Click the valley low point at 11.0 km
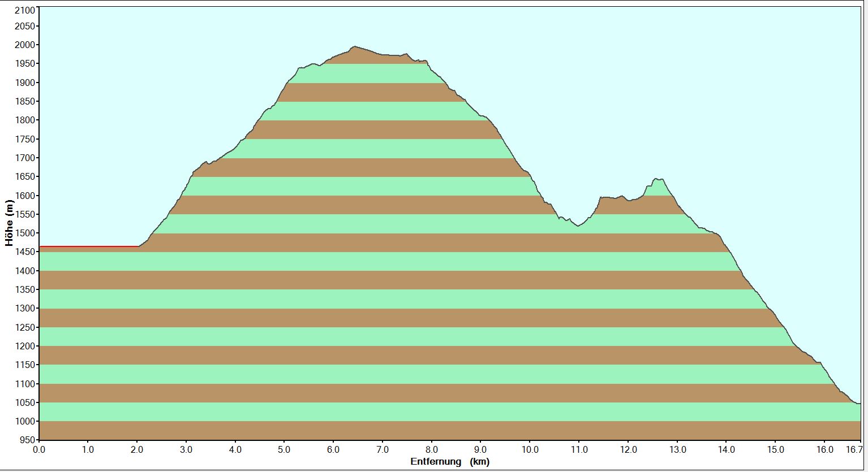The image size is (868, 472). 578,226
